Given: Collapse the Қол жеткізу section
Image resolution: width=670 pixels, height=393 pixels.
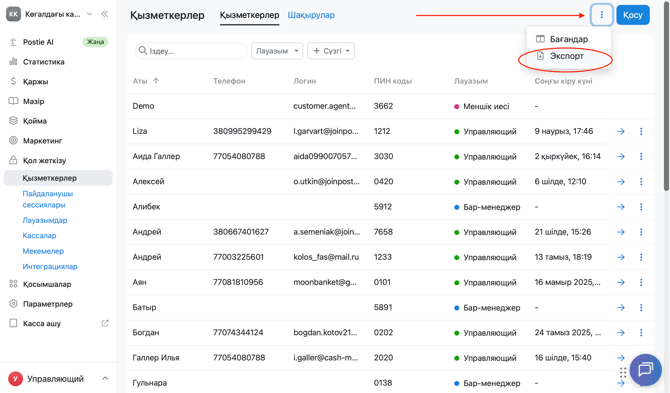Looking at the screenshot, I should tap(44, 161).
